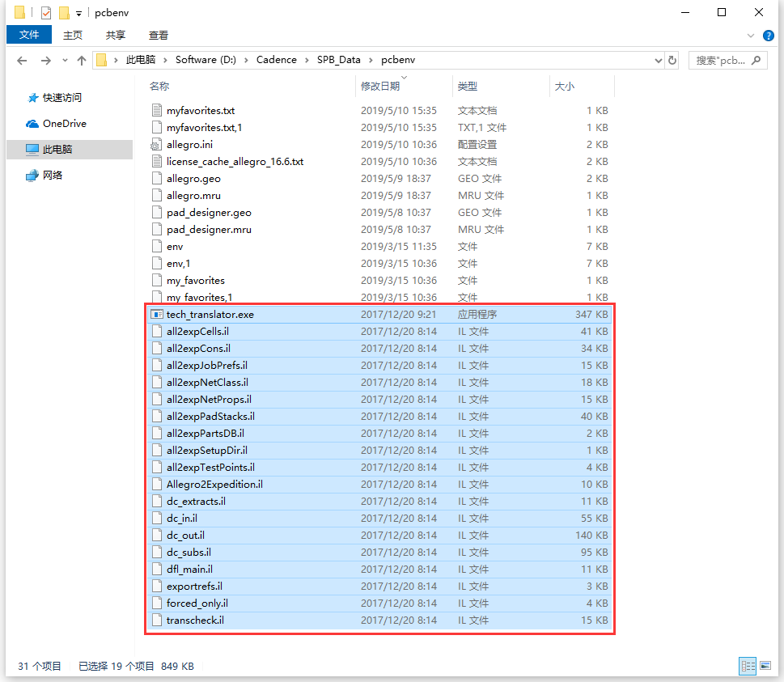This screenshot has width=784, height=682.
Task: Open recent locations dropdown arrow
Action: pyautogui.click(x=65, y=61)
